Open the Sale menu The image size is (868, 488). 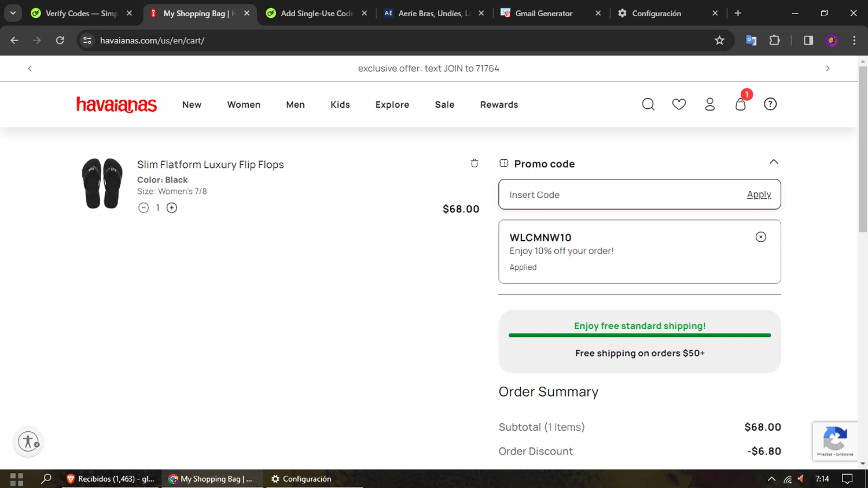pos(445,105)
